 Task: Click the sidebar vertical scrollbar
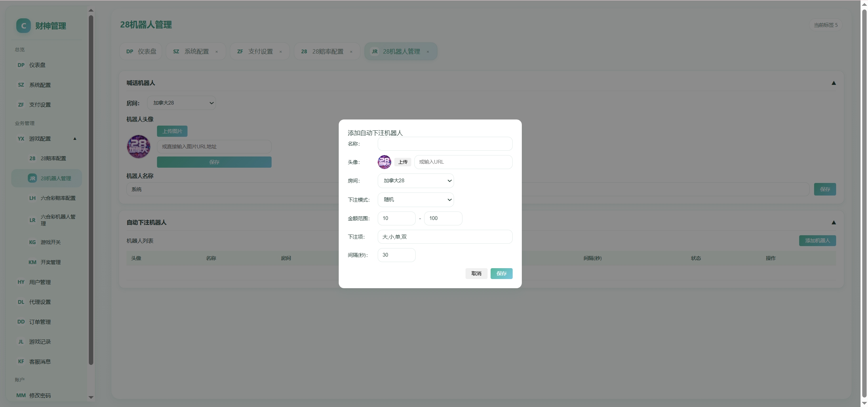coord(91,190)
